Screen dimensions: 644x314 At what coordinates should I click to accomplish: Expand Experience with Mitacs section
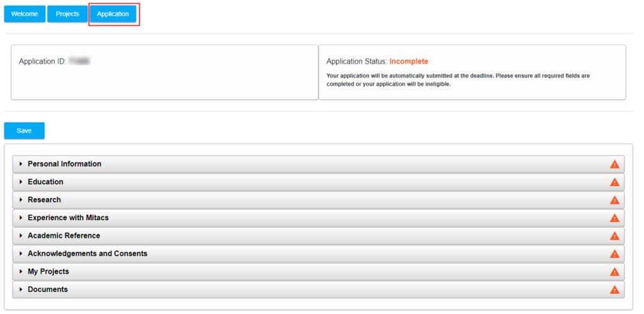(318, 218)
